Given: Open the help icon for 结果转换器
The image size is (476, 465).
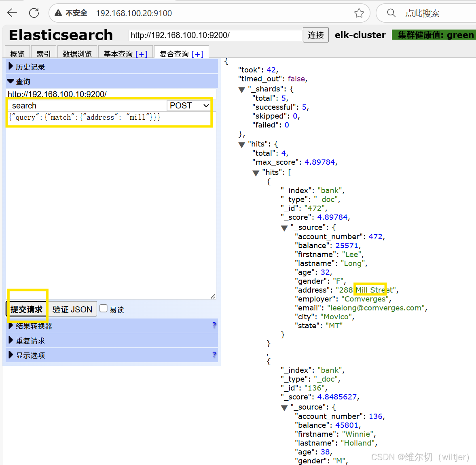Looking at the screenshot, I should coord(214,325).
